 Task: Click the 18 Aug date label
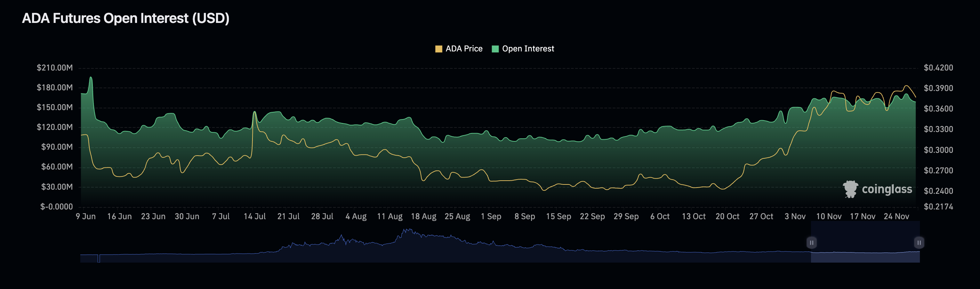tap(424, 216)
